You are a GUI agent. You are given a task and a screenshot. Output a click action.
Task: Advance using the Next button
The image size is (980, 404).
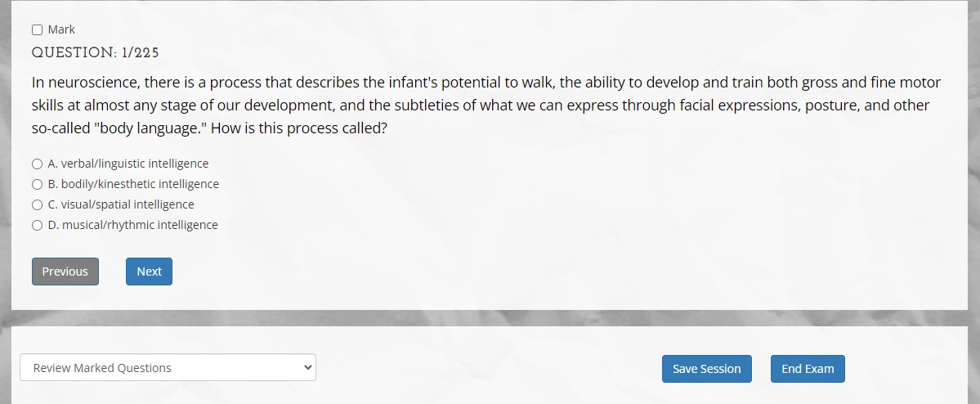[x=149, y=272]
